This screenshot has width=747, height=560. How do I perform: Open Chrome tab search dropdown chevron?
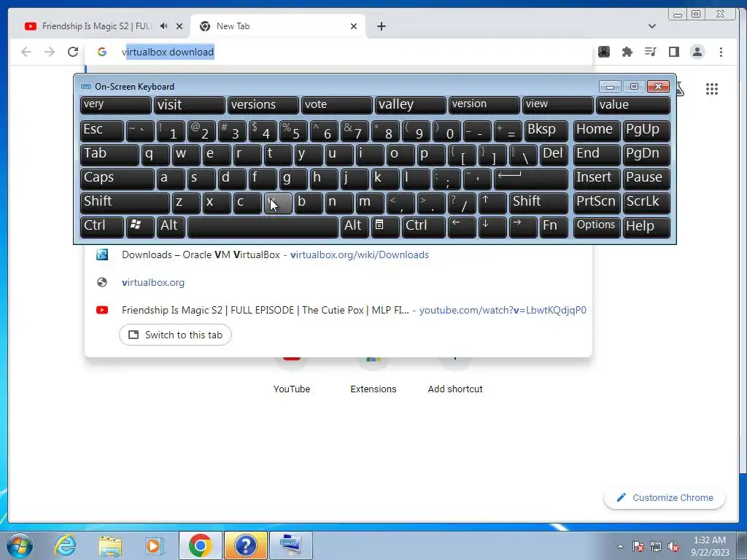click(651, 26)
